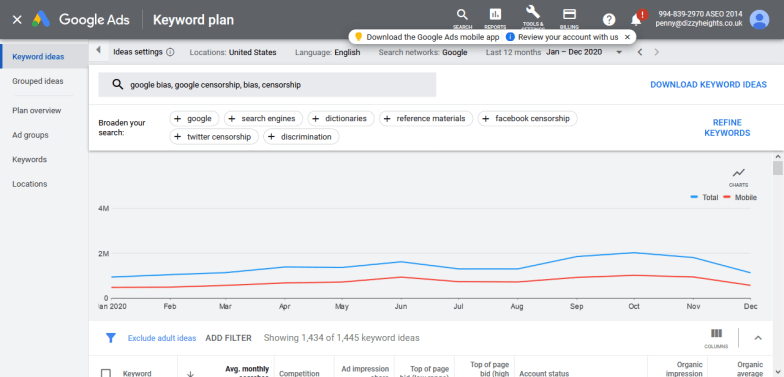The height and width of the screenshot is (377, 784).
Task: Open the account avatar icon
Action: click(760, 20)
